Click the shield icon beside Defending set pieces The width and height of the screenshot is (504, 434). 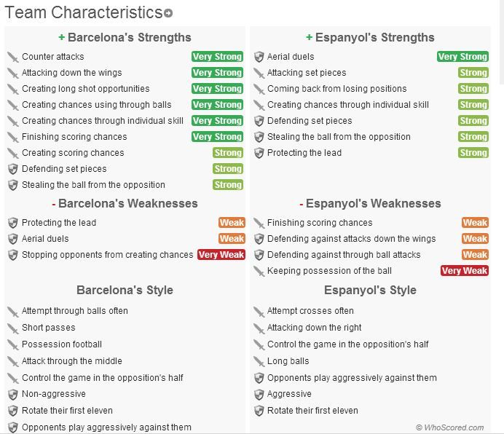click(x=12, y=169)
